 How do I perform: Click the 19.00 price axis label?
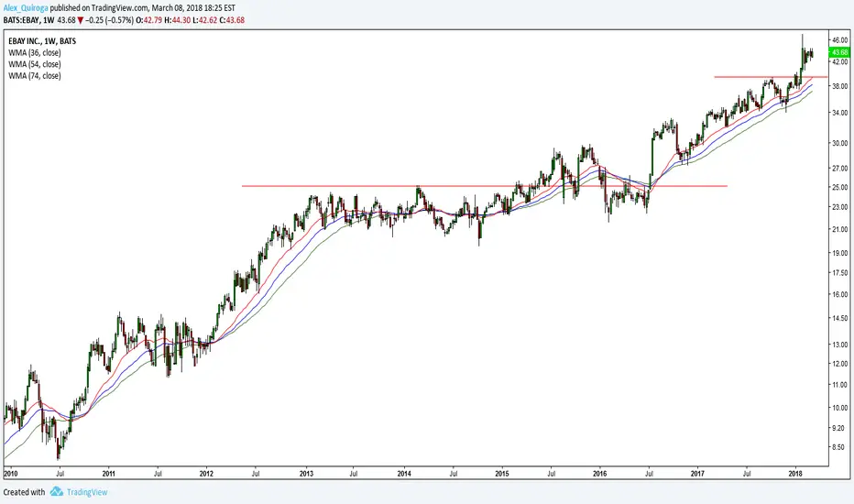click(x=840, y=253)
